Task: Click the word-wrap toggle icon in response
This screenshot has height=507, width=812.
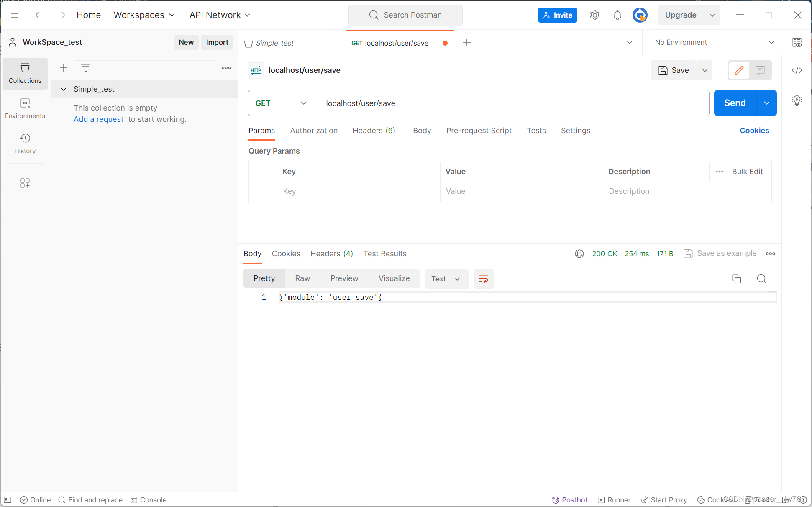Action: click(x=483, y=278)
